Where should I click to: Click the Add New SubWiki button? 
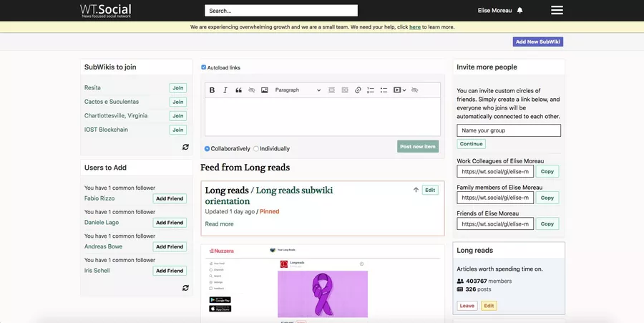(x=537, y=42)
